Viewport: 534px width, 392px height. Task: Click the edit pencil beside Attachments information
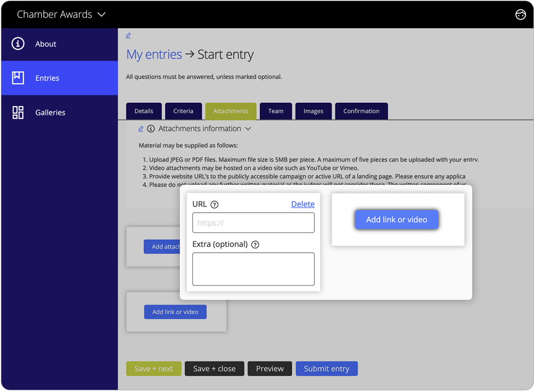pyautogui.click(x=141, y=128)
